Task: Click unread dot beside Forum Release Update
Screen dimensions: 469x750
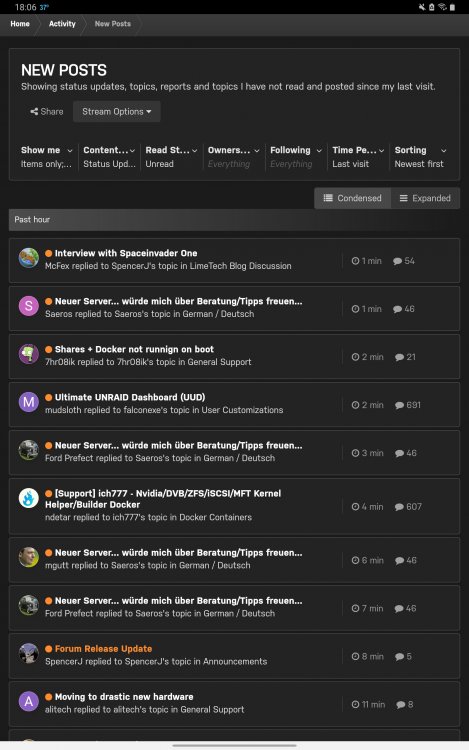Action: click(49, 649)
